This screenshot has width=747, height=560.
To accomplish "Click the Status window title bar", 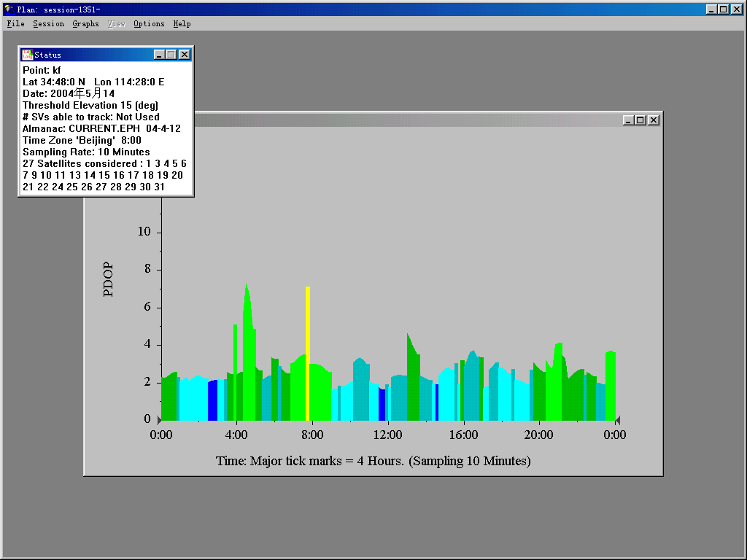I will [x=106, y=55].
